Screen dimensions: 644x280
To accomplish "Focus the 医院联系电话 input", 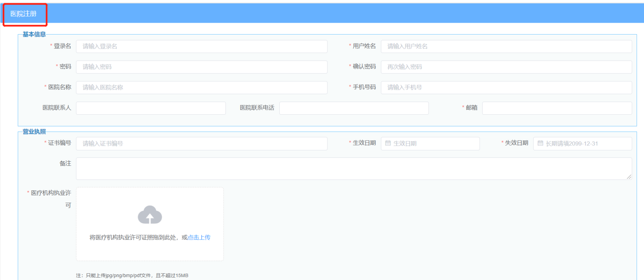I will [x=354, y=108].
